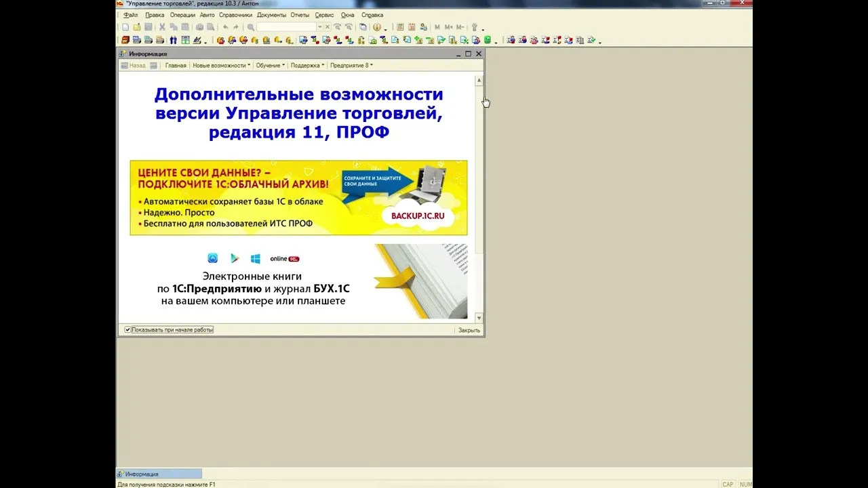Click the Главная button
868x488 pixels.
tap(176, 66)
